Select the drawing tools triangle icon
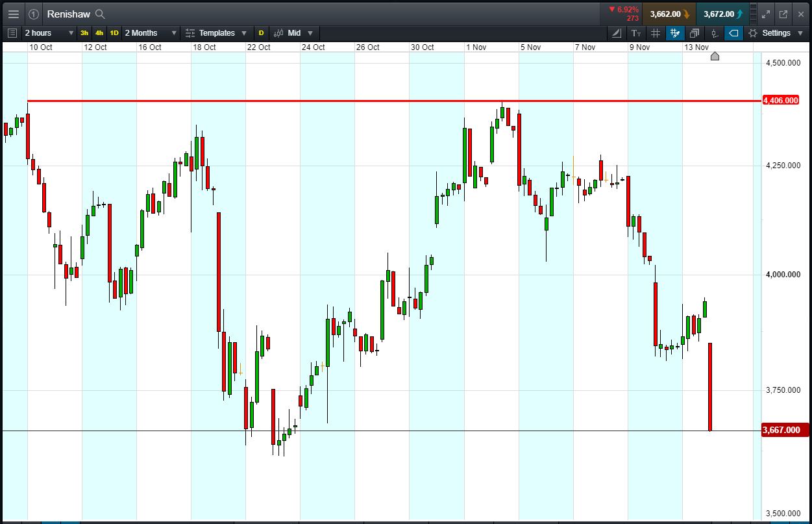The width and height of the screenshot is (812, 524). pos(617,33)
